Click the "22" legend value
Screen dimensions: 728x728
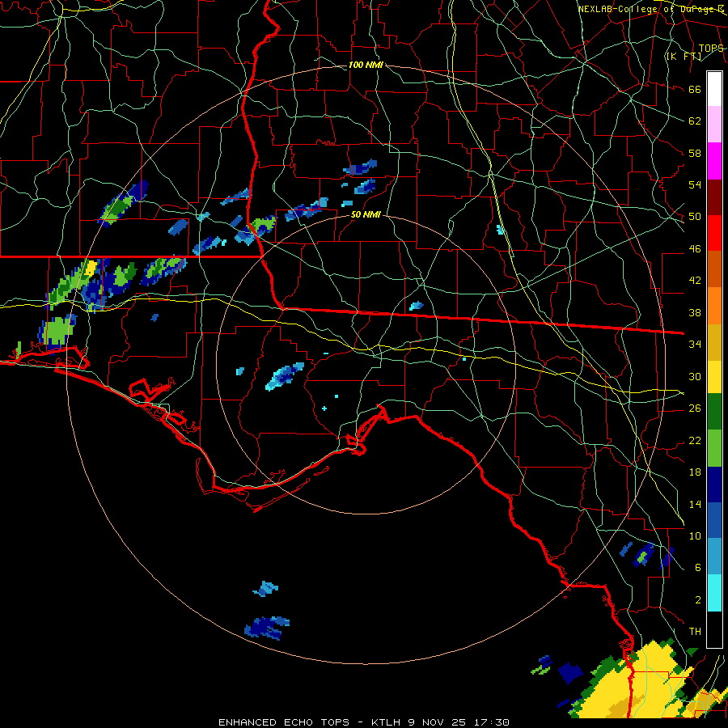click(695, 440)
